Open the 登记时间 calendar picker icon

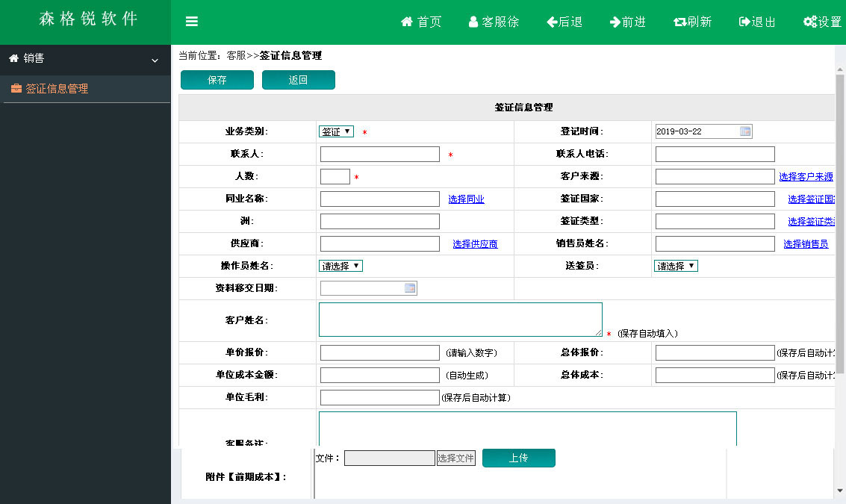pos(745,131)
